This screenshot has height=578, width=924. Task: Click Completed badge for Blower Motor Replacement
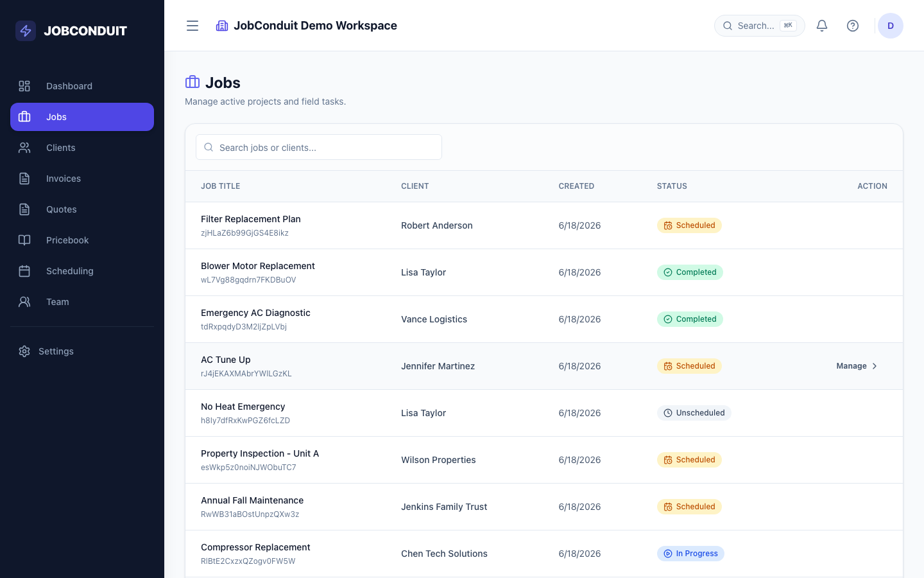pos(690,272)
